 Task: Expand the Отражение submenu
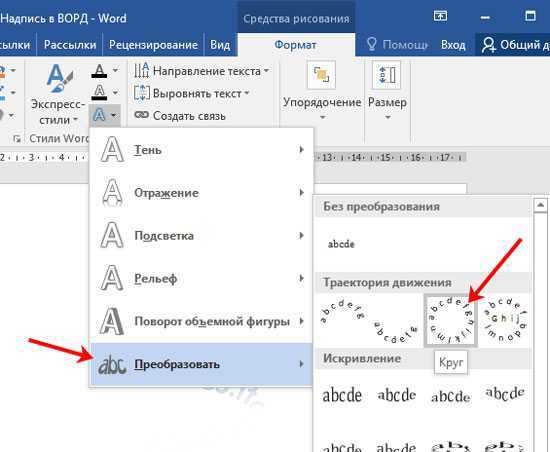pos(201,193)
